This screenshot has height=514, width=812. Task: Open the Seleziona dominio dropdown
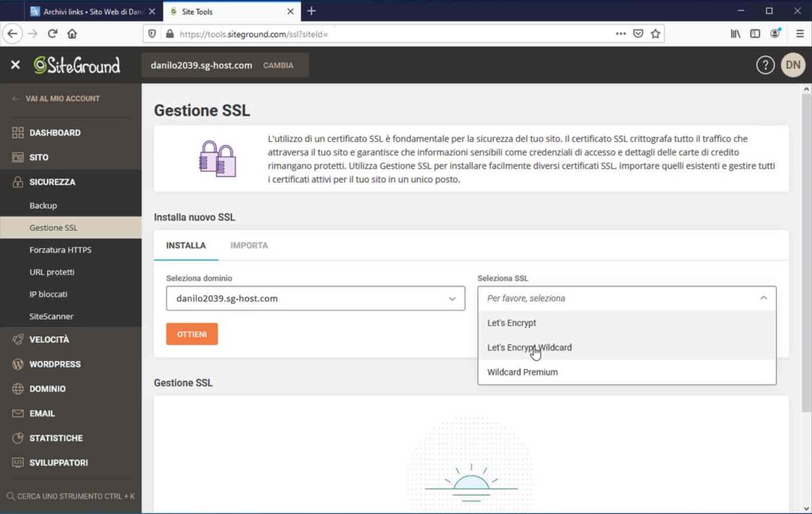click(x=316, y=298)
